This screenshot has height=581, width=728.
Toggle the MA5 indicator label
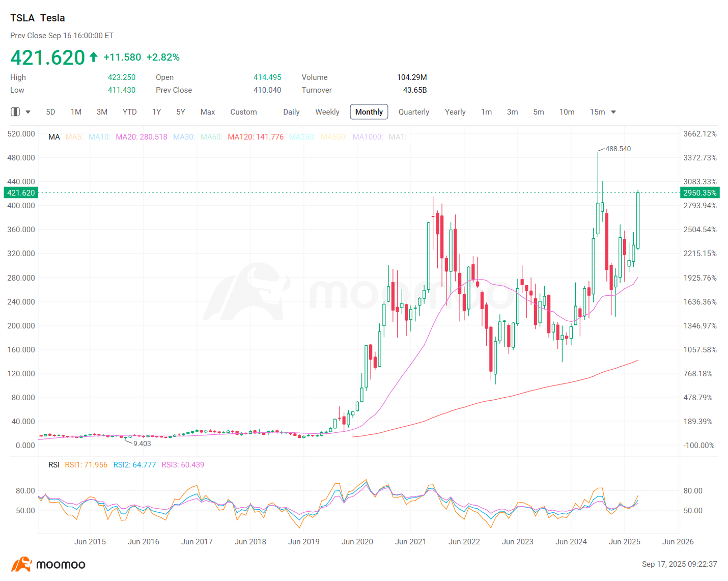[x=74, y=137]
